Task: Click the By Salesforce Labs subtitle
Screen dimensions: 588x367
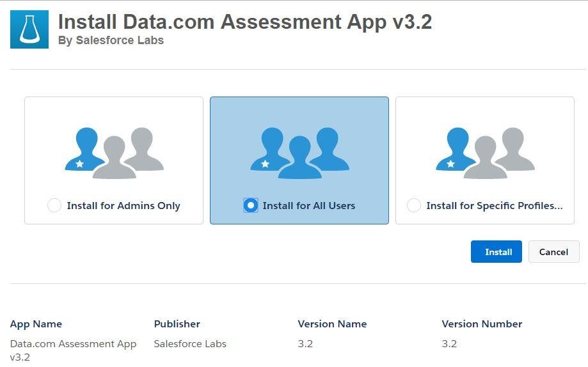Action: (111, 40)
